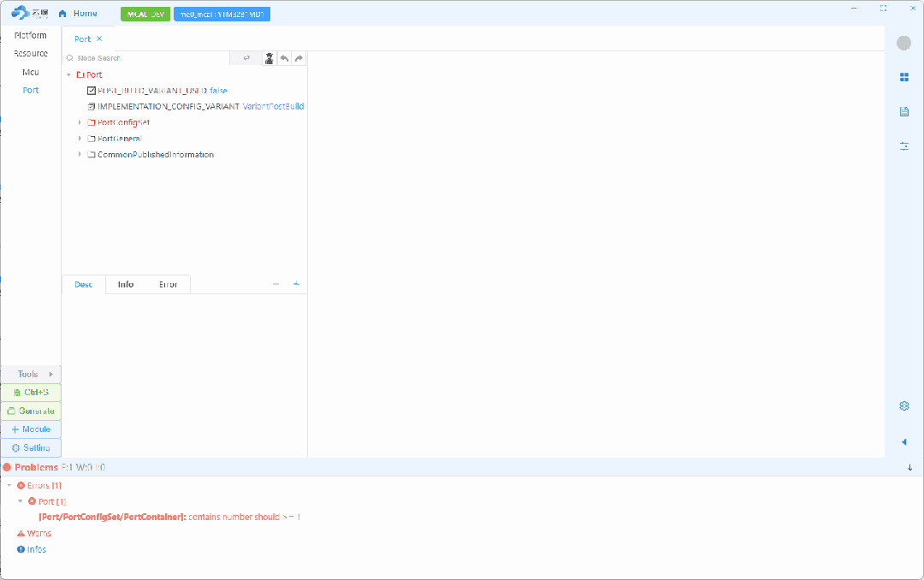
Task: Click the expert mode person icon
Action: (x=269, y=58)
